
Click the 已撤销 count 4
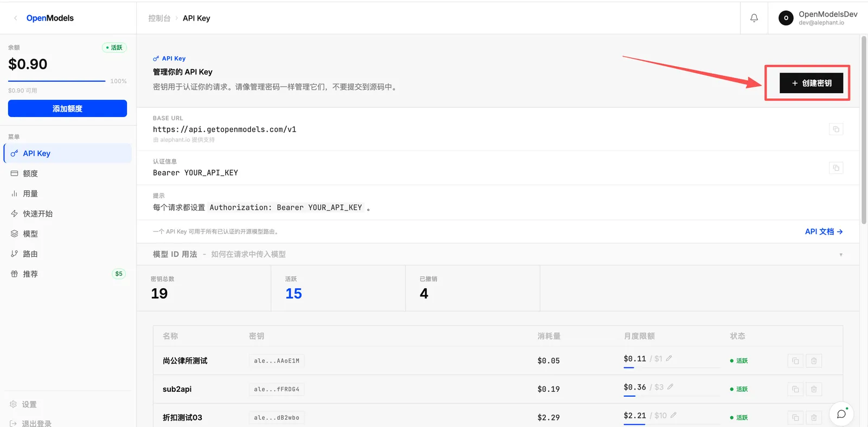[424, 294]
